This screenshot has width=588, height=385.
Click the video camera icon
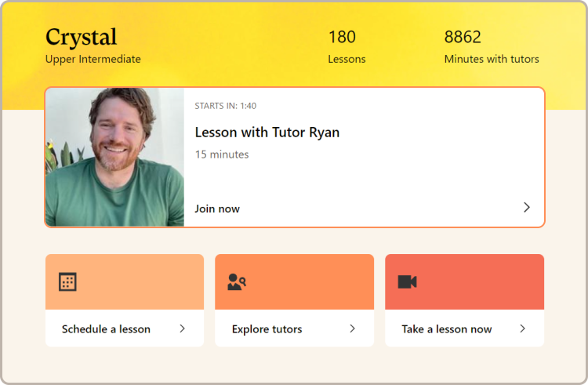407,281
